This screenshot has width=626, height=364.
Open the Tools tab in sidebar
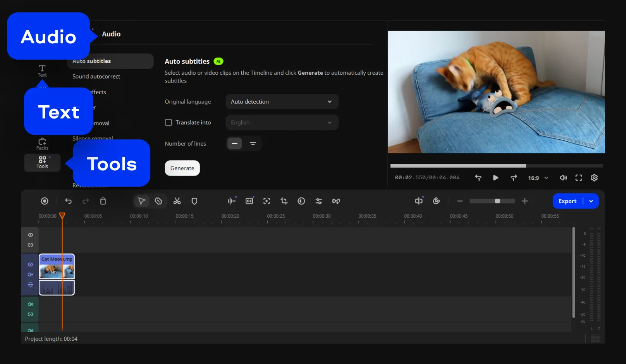(x=42, y=162)
